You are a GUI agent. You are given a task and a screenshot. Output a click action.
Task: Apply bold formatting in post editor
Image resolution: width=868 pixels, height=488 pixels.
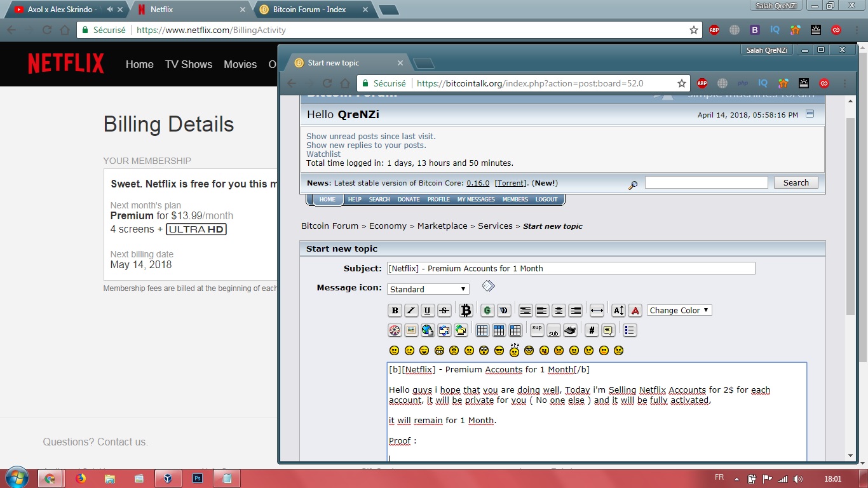pos(395,311)
